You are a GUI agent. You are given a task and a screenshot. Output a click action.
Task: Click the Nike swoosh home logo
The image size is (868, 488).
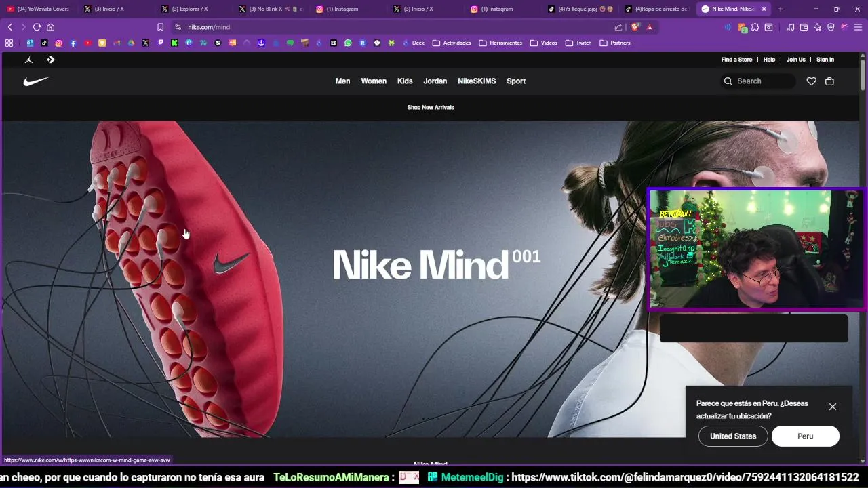pyautogui.click(x=37, y=81)
